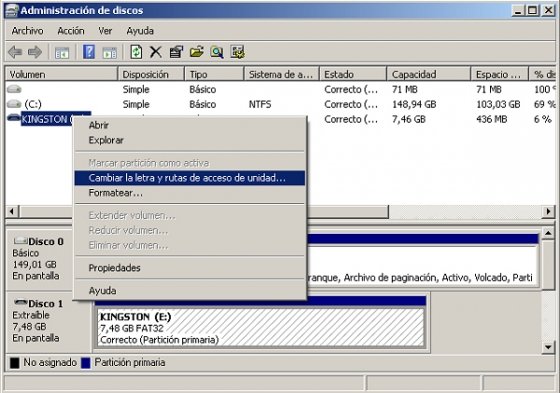Click the volume list right scroll arrow
Screen dimensions: 560x393
548,211
